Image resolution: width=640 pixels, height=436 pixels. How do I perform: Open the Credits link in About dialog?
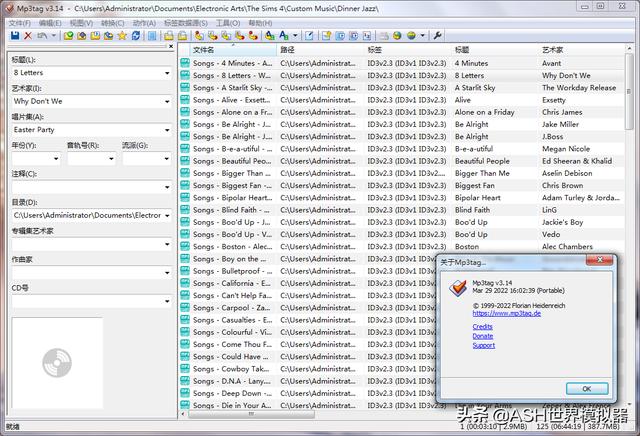pyautogui.click(x=482, y=327)
